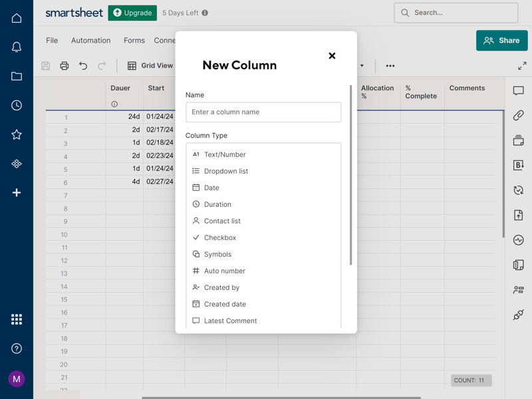Click the New Column dialog scrollbar
Screen dimensions: 532x399
click(350, 175)
